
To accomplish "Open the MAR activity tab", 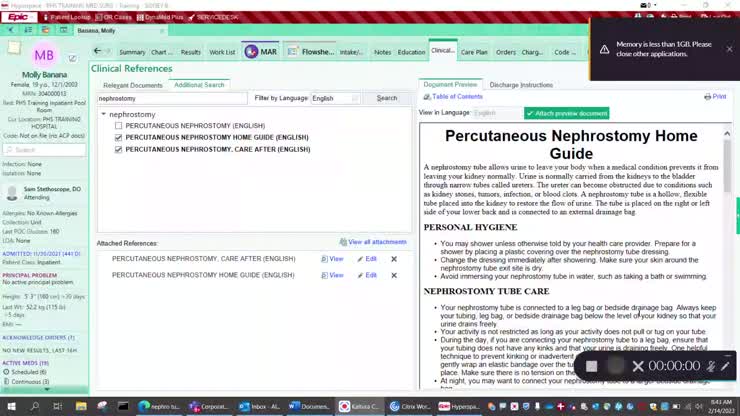I will point(261,51).
